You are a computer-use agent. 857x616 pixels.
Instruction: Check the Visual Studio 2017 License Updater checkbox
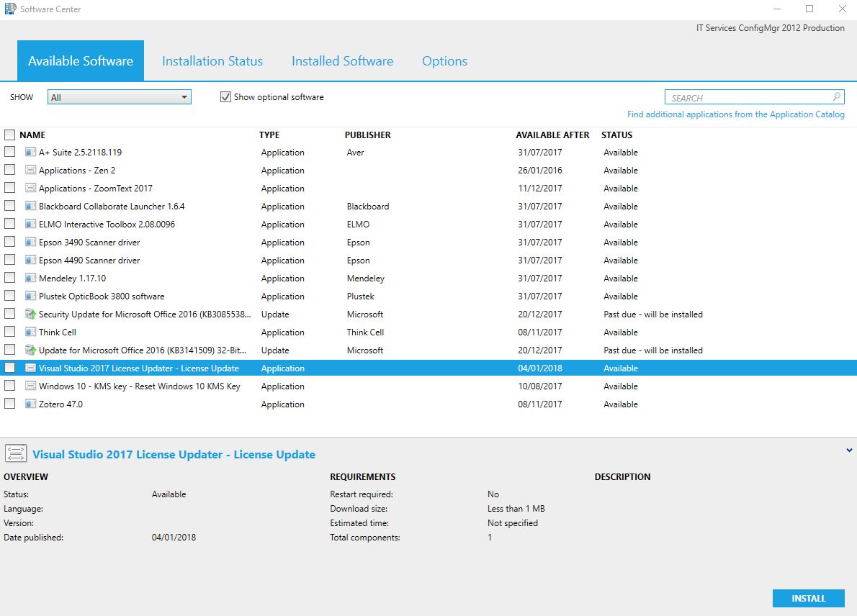point(10,368)
